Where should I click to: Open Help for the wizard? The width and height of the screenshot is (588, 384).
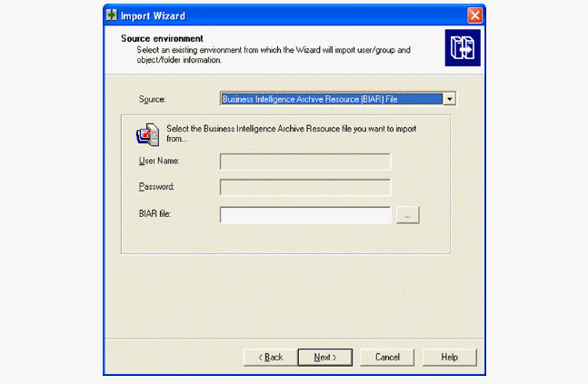[449, 358]
